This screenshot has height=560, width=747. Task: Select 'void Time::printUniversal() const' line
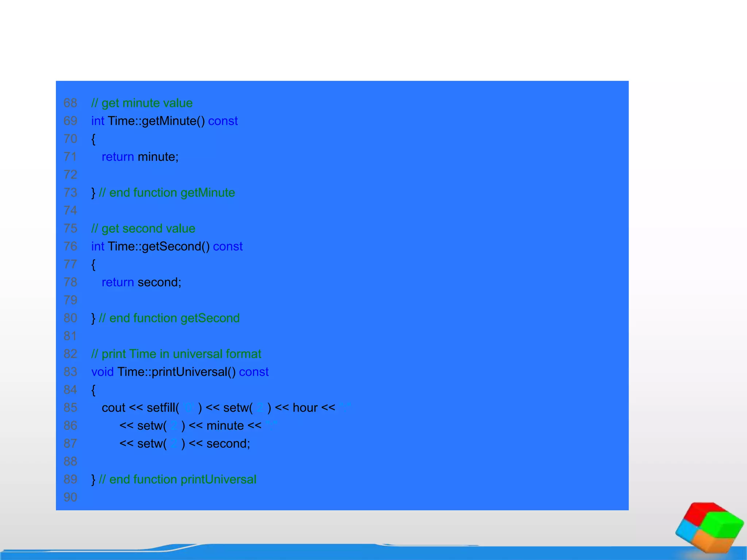(x=180, y=372)
